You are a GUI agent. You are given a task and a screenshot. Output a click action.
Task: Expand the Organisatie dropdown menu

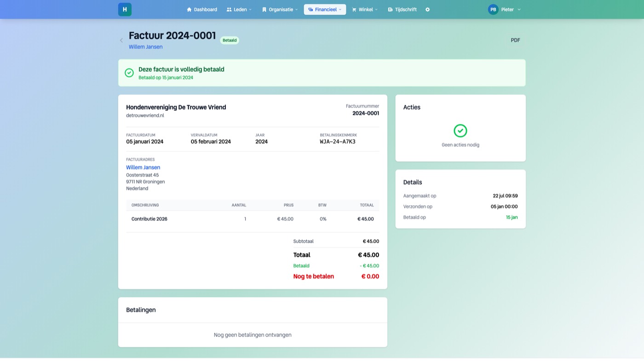pyautogui.click(x=280, y=9)
